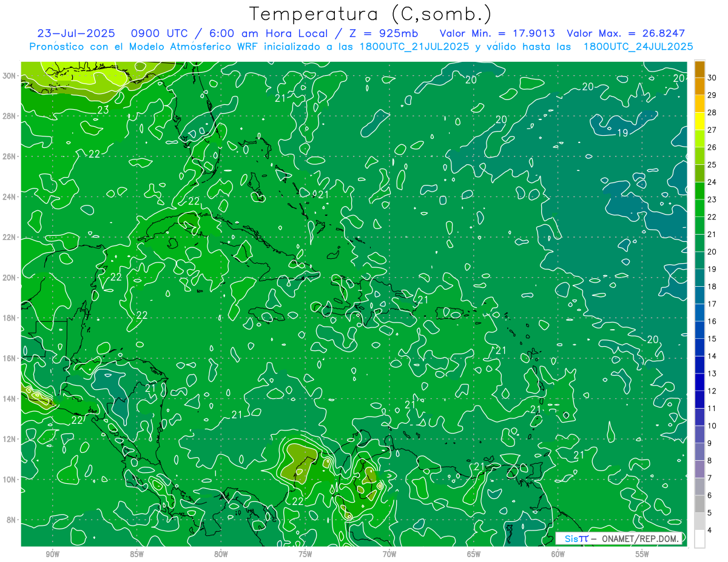This screenshot has width=728, height=562.
Task: Click legend value '12' on the color scale
Action: 712,391
